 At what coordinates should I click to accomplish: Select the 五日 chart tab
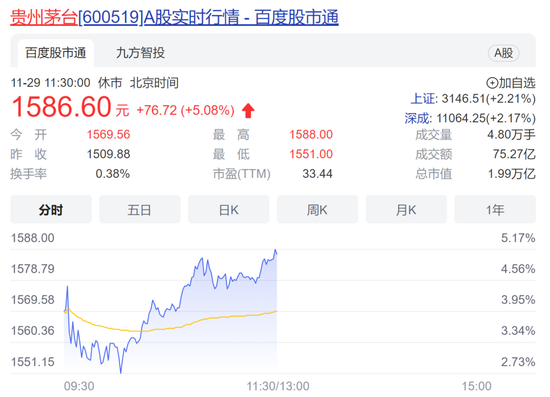click(140, 209)
